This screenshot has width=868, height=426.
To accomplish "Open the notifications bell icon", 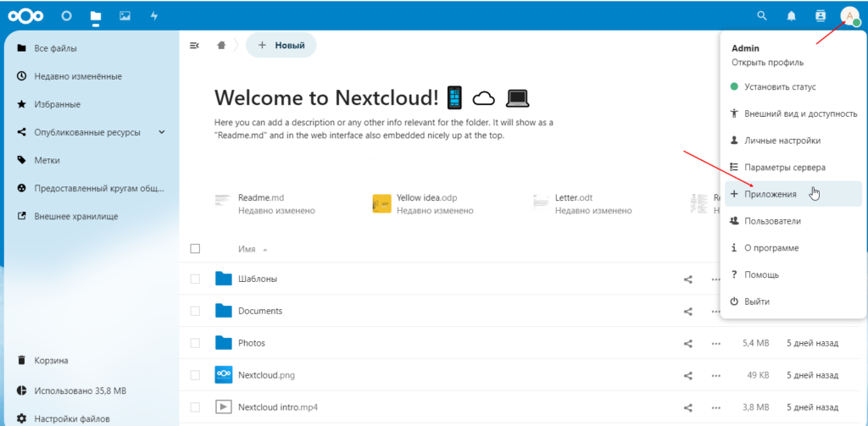I will [x=792, y=16].
